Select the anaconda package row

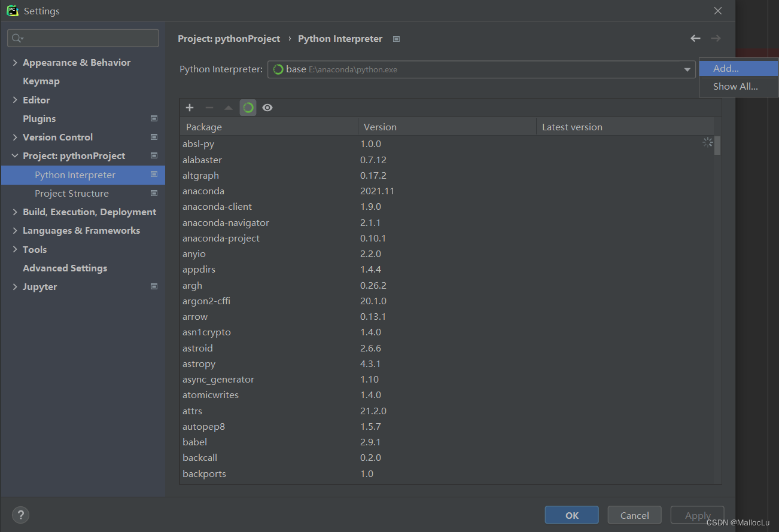(447, 191)
